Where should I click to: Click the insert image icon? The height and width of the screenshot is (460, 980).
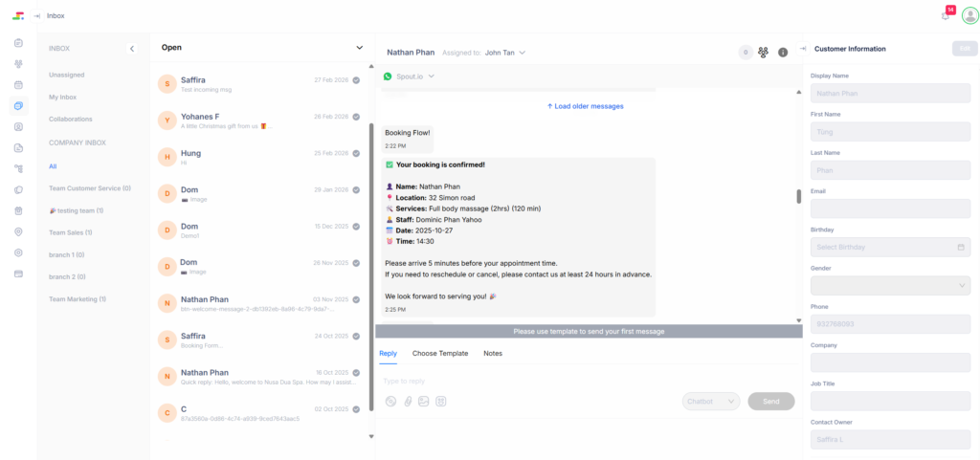pyautogui.click(x=423, y=402)
